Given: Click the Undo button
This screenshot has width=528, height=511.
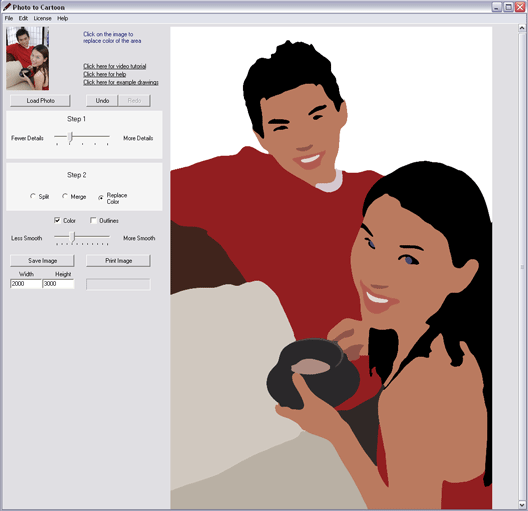Looking at the screenshot, I should pos(102,100).
